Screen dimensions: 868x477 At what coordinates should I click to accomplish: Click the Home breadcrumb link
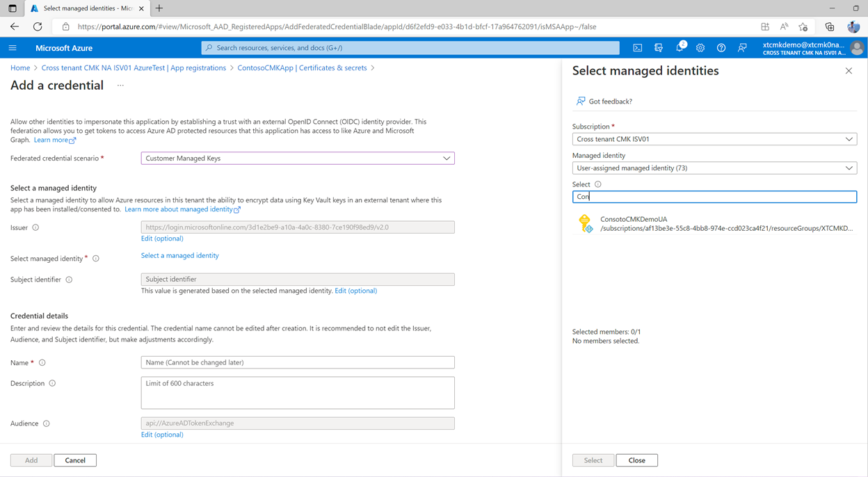(20, 68)
